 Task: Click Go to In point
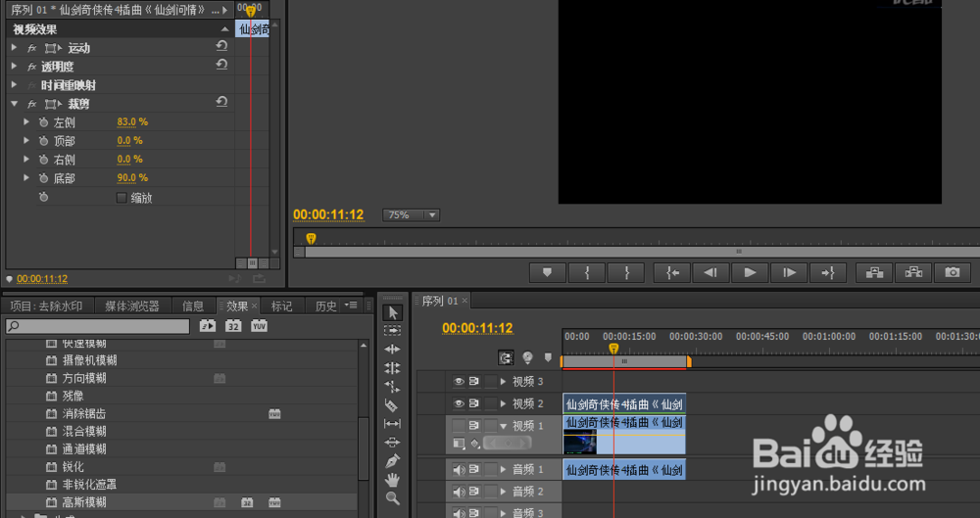[672, 272]
